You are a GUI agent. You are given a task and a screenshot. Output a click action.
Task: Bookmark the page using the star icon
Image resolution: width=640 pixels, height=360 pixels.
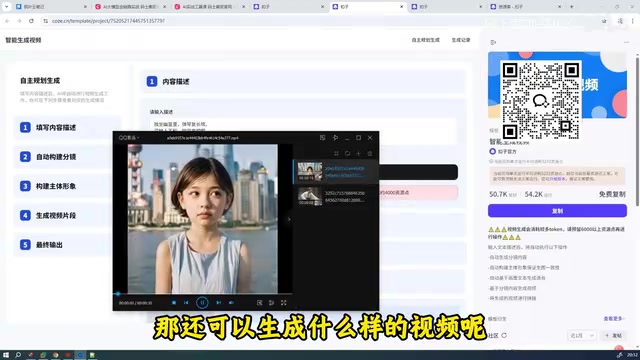coord(604,21)
